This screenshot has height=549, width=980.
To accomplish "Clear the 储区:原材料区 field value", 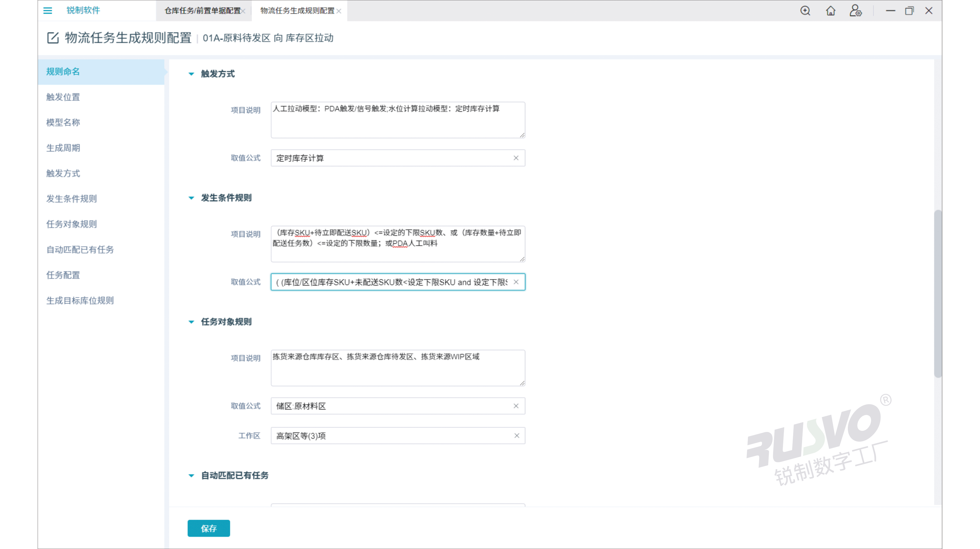I will (516, 406).
